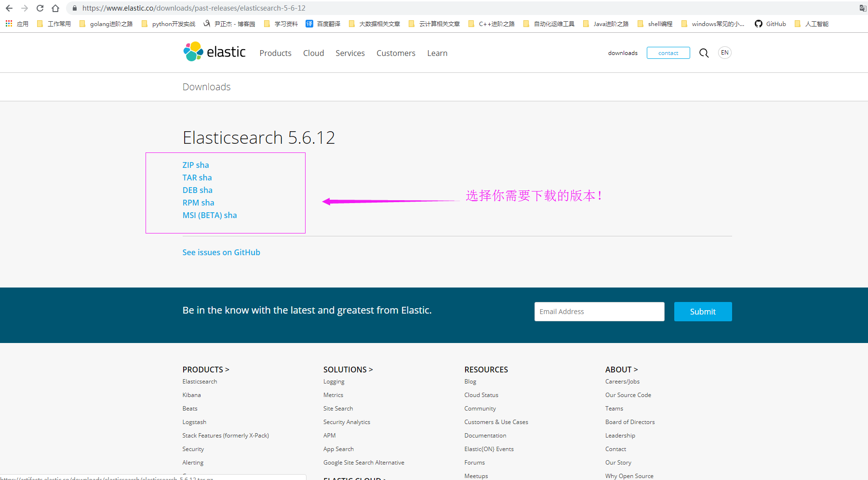Open Google Site Search Alternative link
This screenshot has width=868, height=480.
click(x=363, y=463)
